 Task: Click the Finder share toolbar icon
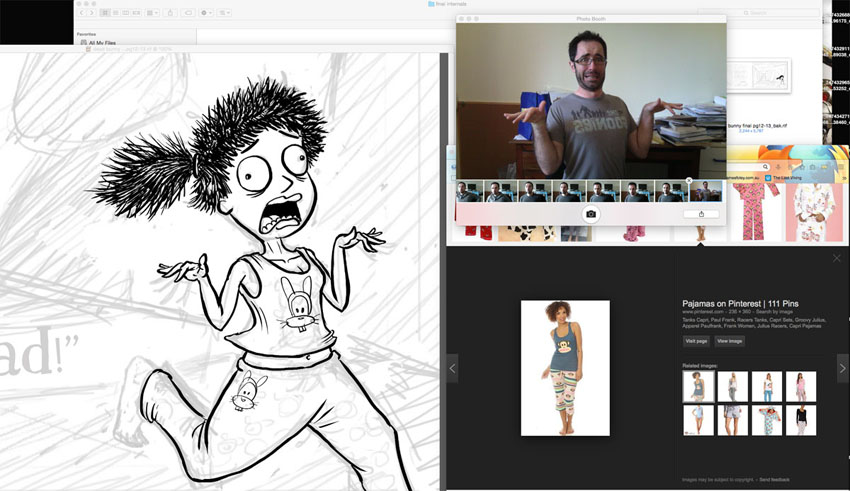(x=170, y=13)
